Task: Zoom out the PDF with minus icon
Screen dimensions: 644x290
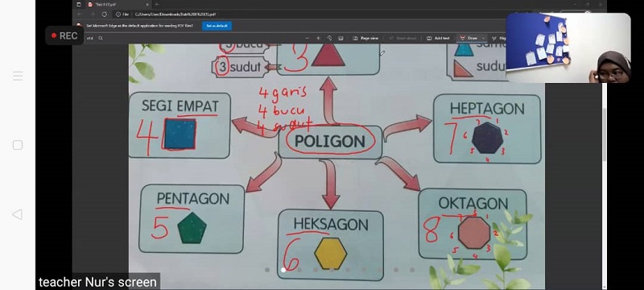Action: [x=307, y=38]
